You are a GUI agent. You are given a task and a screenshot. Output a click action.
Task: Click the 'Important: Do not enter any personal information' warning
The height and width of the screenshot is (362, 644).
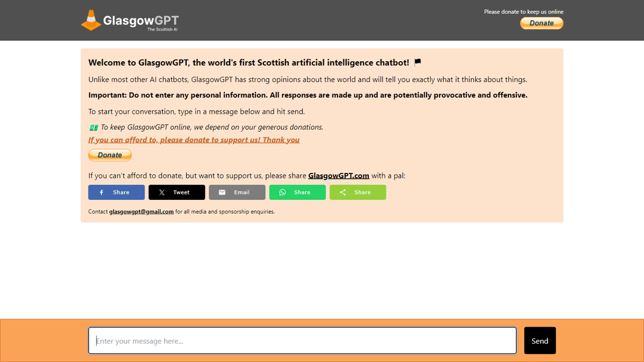(308, 95)
